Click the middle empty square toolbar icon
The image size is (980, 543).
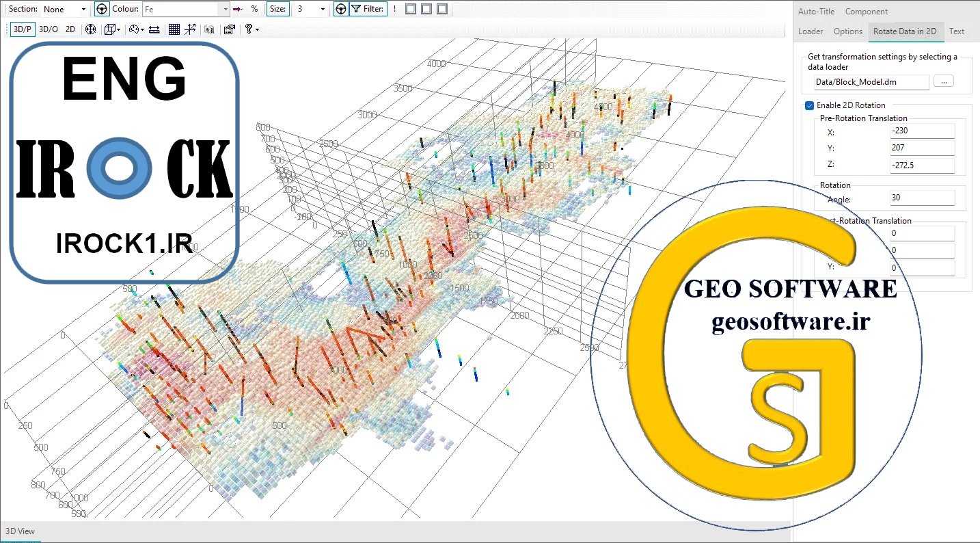pyautogui.click(x=426, y=9)
